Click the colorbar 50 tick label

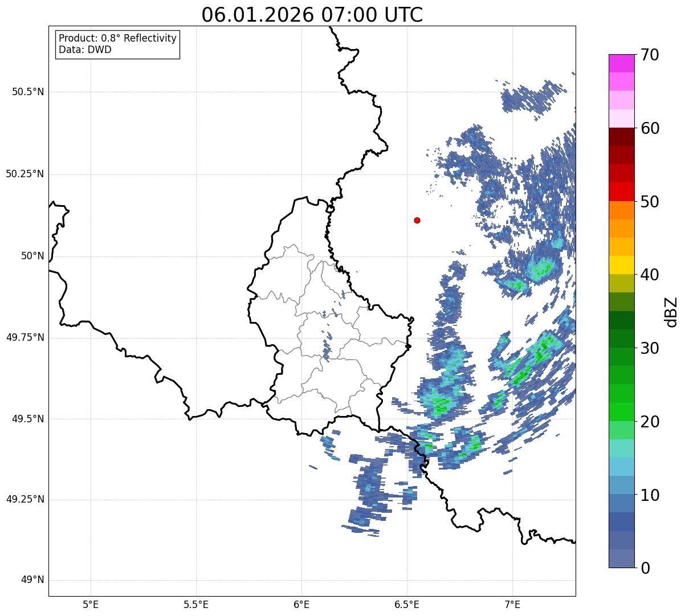[x=650, y=202]
